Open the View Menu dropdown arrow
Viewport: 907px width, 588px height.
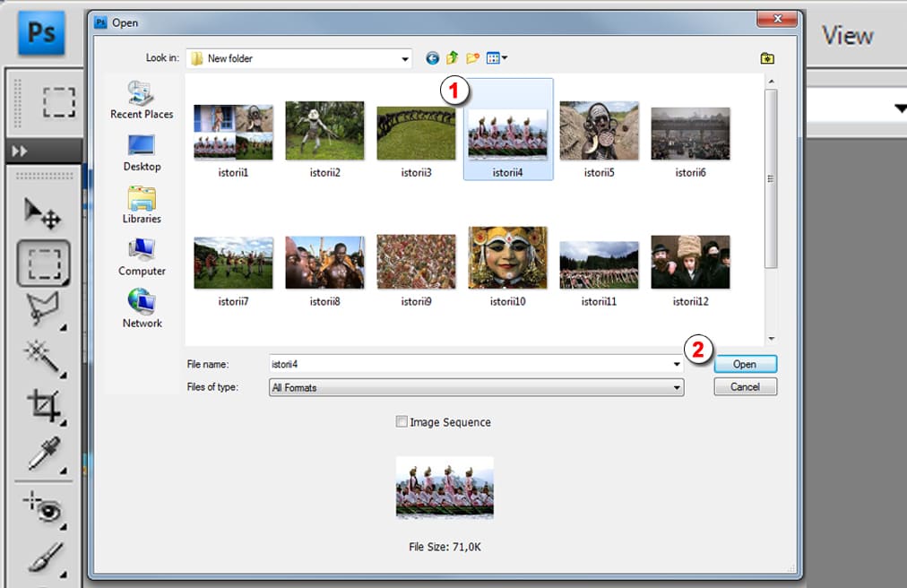(x=505, y=58)
